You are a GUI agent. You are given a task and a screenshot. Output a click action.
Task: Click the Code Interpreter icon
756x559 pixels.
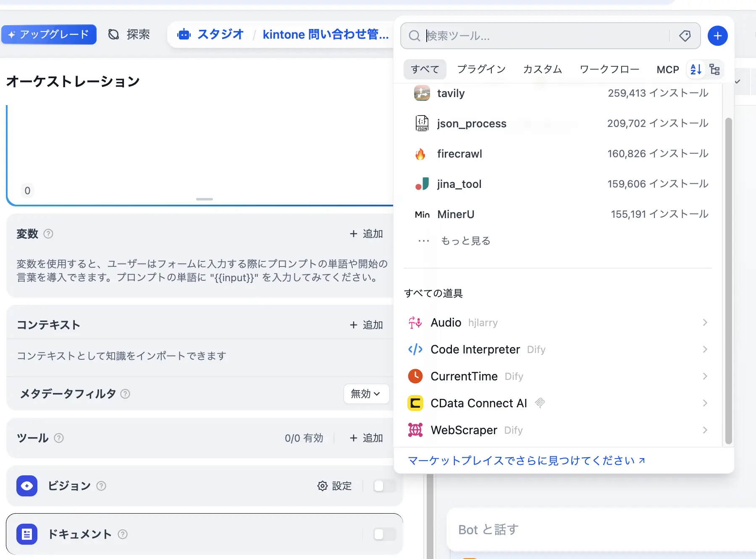[415, 349]
